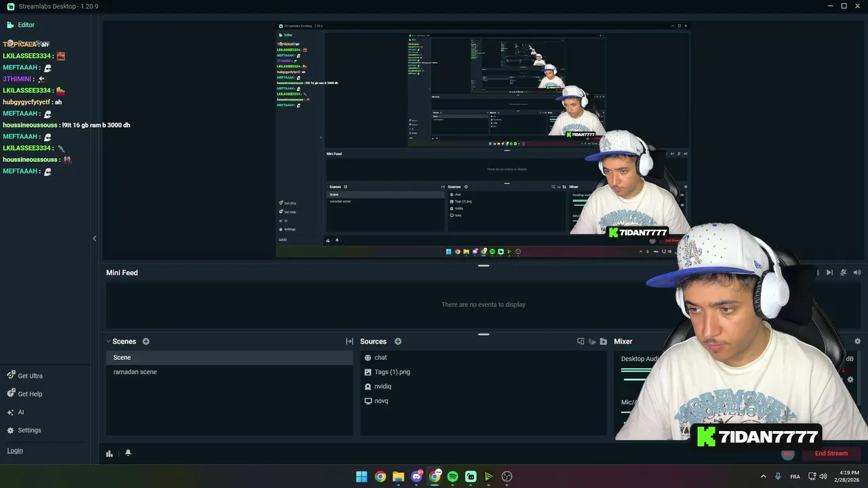Screen dimensions: 868x488
Task: Click the Mixer panel heading
Action: pyautogui.click(x=623, y=342)
